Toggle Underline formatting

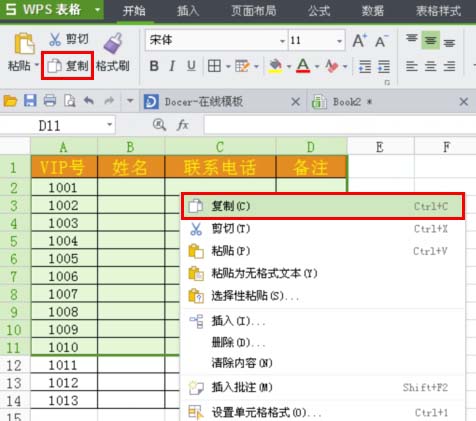click(x=191, y=66)
